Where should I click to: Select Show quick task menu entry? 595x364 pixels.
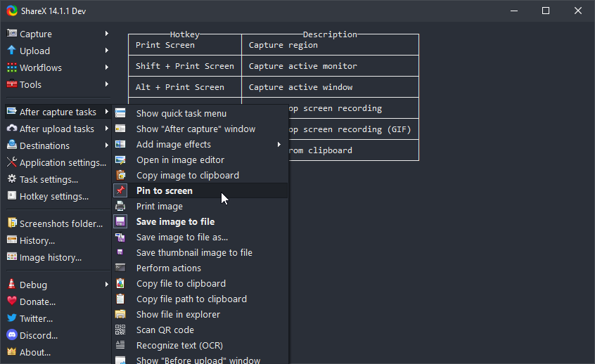(200, 113)
